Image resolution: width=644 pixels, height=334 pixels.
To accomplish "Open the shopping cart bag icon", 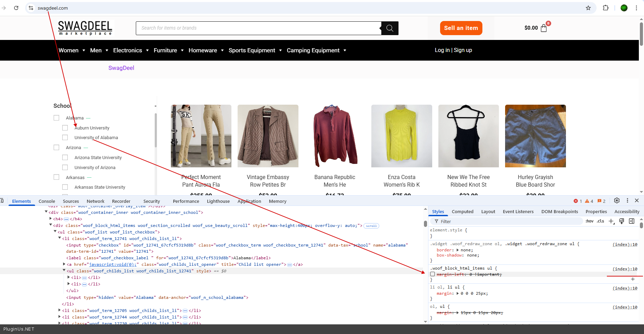I will coord(544,28).
